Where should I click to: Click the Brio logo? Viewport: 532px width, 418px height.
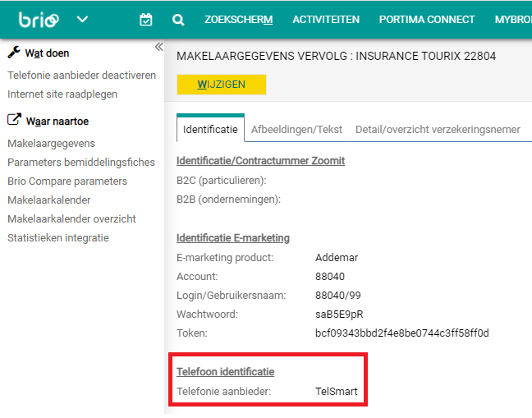[39, 19]
